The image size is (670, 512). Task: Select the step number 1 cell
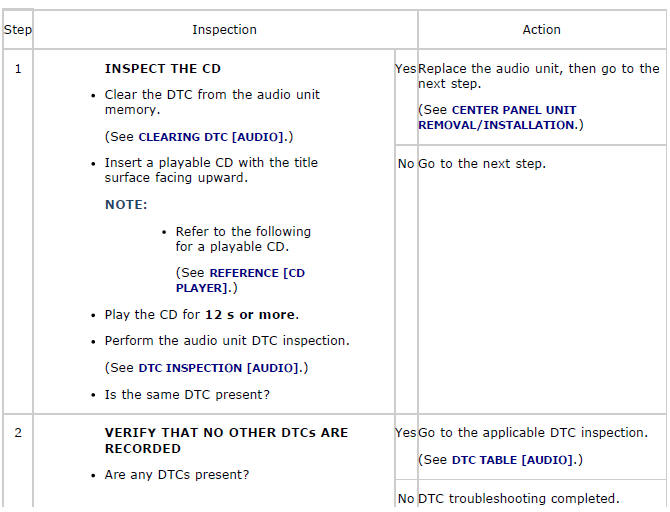click(17, 69)
